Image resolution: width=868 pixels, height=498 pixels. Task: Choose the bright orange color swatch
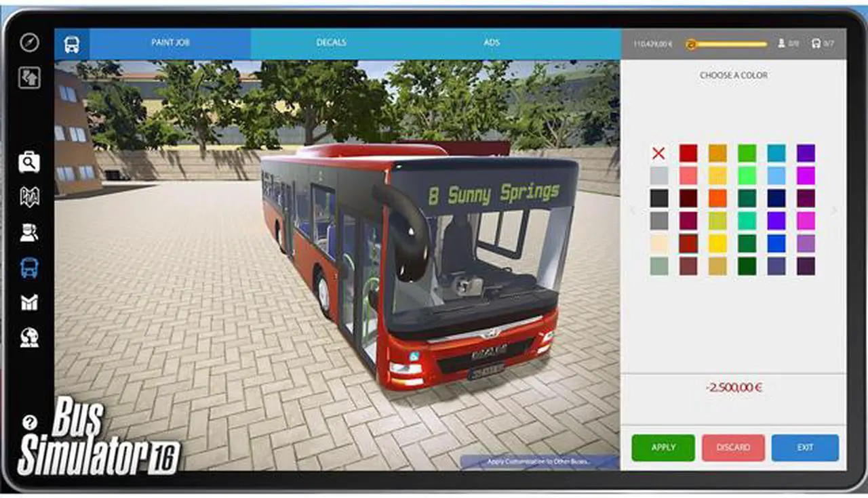click(717, 198)
